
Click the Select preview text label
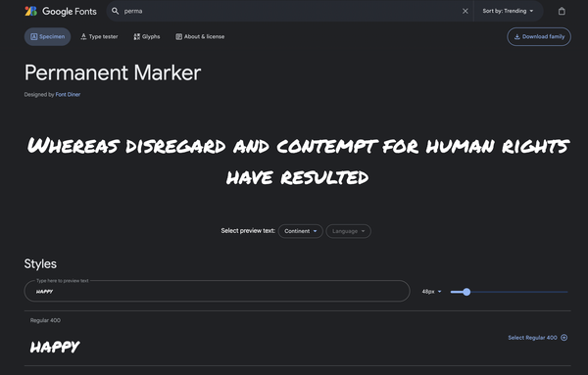(x=248, y=231)
